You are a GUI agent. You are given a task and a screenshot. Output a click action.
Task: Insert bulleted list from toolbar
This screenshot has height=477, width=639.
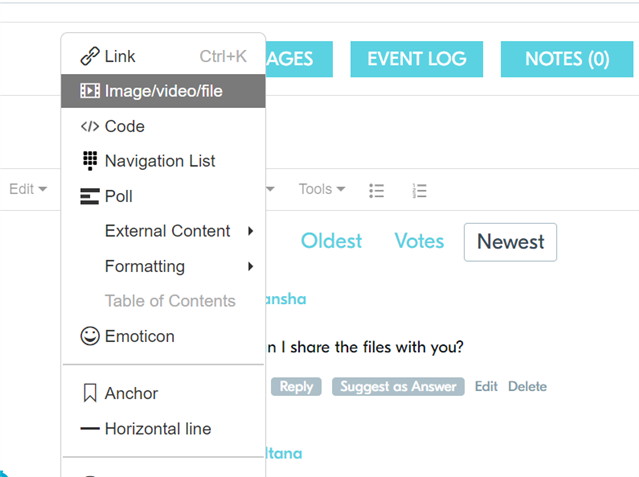(377, 190)
